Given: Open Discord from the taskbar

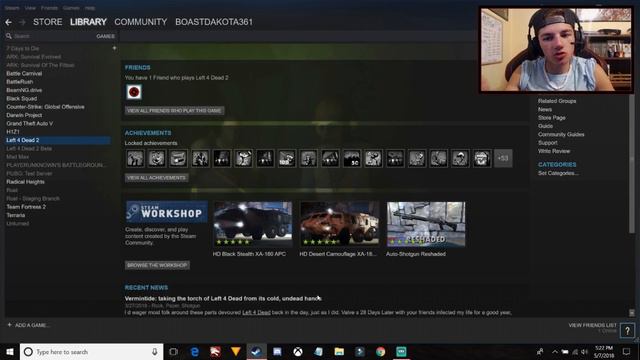Looking at the screenshot, I should (x=277, y=351).
